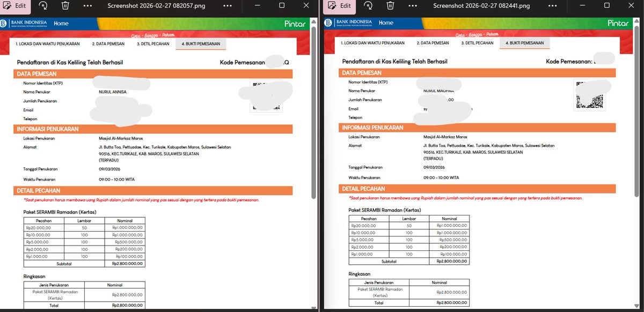The height and width of the screenshot is (312, 644).
Task: Click Pendaftaran di Kas Keliling Telah Berhasil, left window
Action: [70, 63]
